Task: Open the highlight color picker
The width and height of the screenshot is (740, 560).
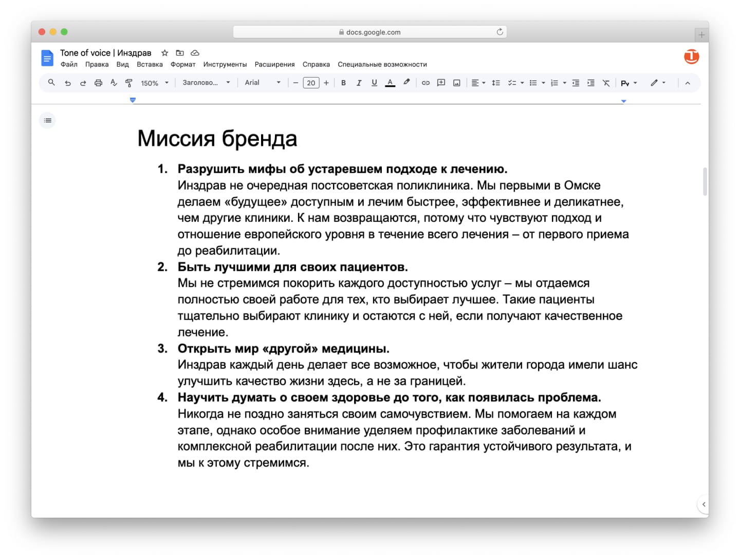Action: pyautogui.click(x=406, y=82)
